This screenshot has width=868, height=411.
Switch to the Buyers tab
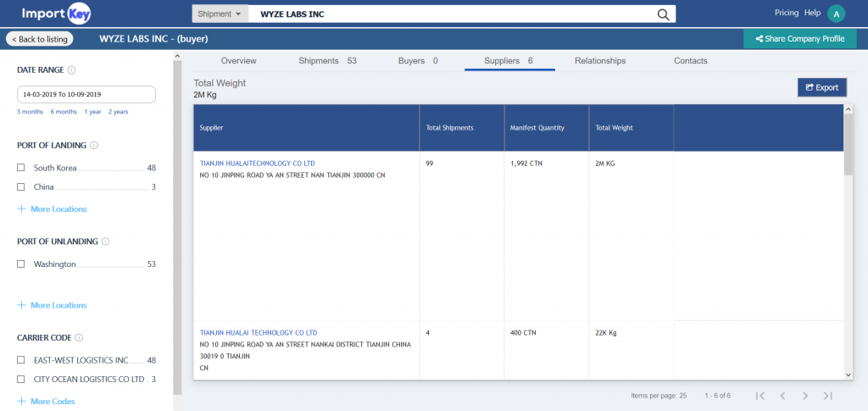(x=417, y=61)
